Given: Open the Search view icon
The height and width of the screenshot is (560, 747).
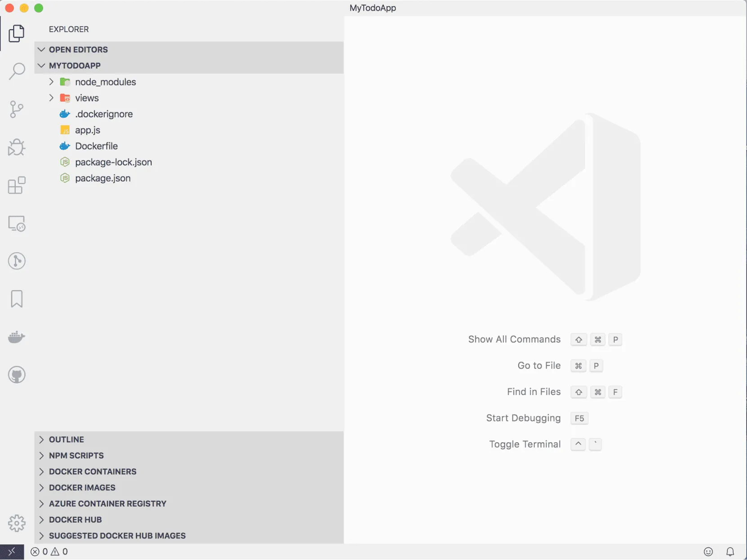Looking at the screenshot, I should click(x=17, y=71).
